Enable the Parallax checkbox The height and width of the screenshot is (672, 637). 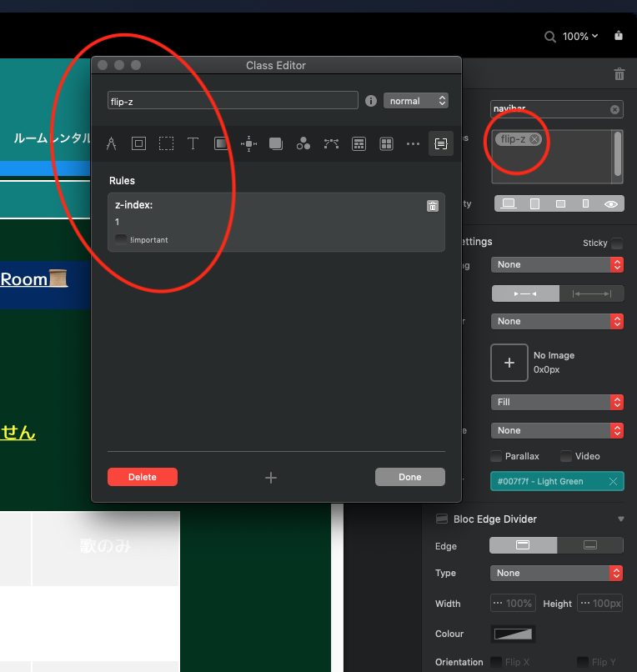(496, 456)
